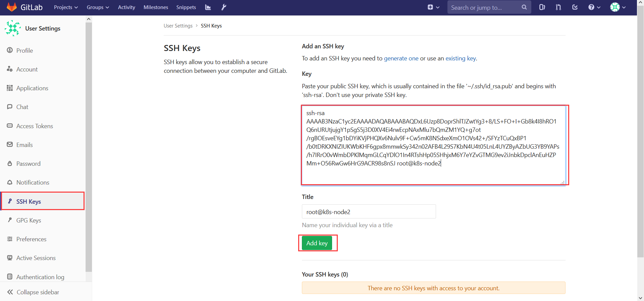Viewport: 644px width, 301px height.
Task: Click the user avatar in top bar
Action: [615, 7]
